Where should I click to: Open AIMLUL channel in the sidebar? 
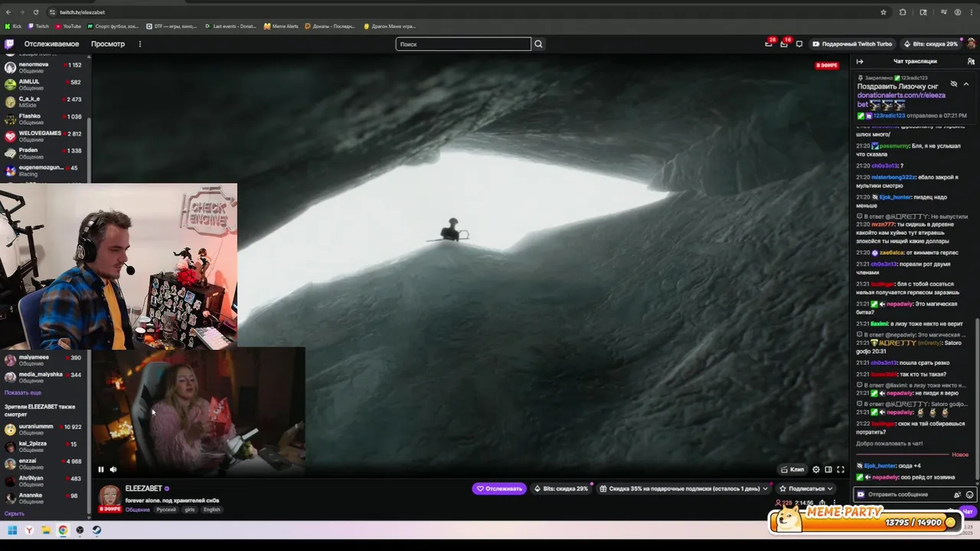pos(44,84)
